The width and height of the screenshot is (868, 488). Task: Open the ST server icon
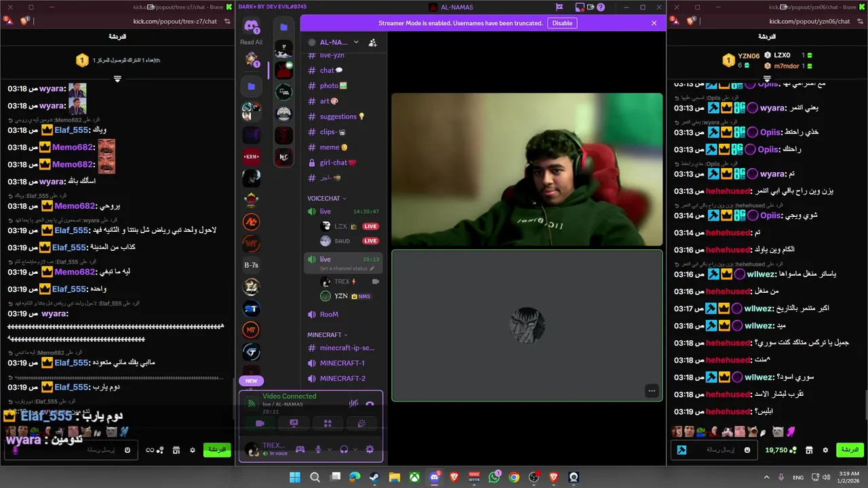pyautogui.click(x=251, y=308)
